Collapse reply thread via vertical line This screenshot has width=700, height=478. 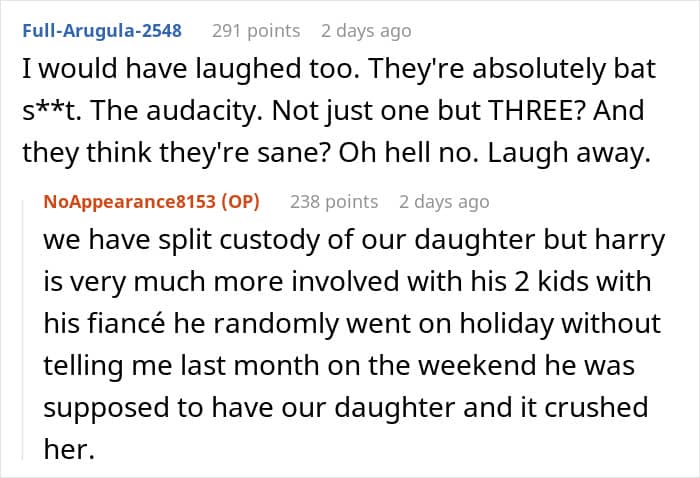coord(23,330)
